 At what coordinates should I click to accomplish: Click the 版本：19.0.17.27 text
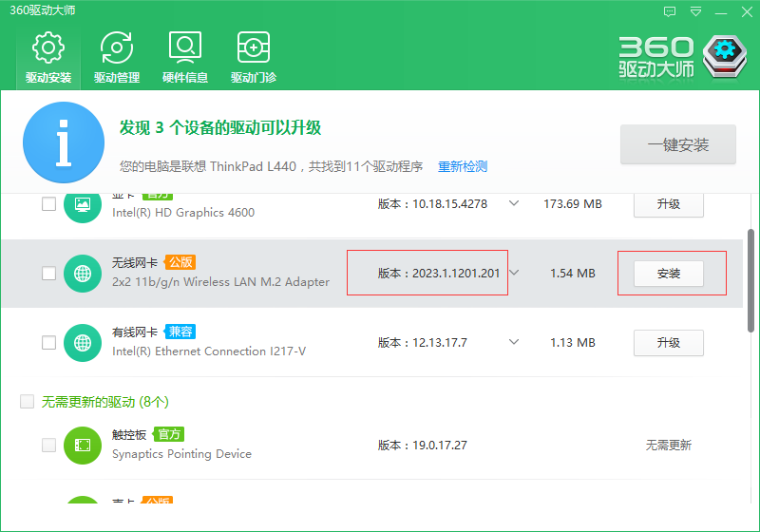coord(422,446)
